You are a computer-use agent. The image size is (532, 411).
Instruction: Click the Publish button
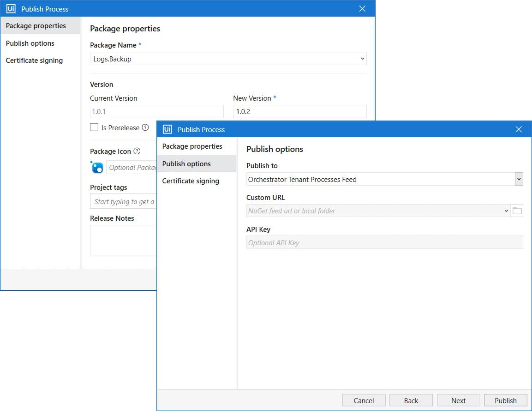(x=506, y=400)
